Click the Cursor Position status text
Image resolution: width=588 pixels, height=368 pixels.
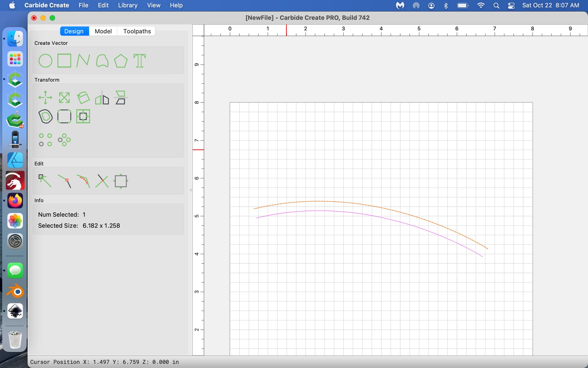click(x=104, y=362)
